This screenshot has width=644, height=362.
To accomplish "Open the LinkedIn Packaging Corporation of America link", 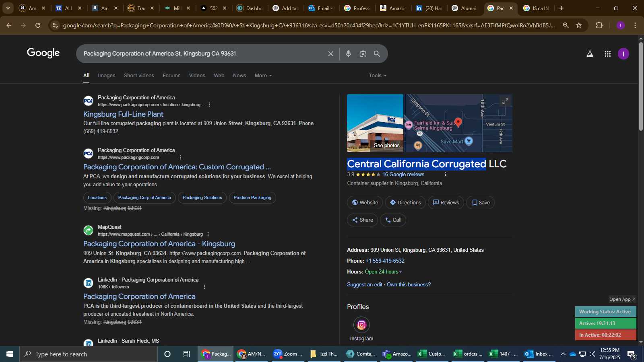I will [x=139, y=296].
